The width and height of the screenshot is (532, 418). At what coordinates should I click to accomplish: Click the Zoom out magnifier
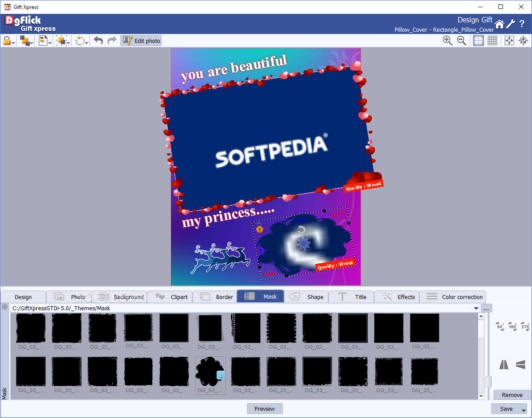(461, 41)
